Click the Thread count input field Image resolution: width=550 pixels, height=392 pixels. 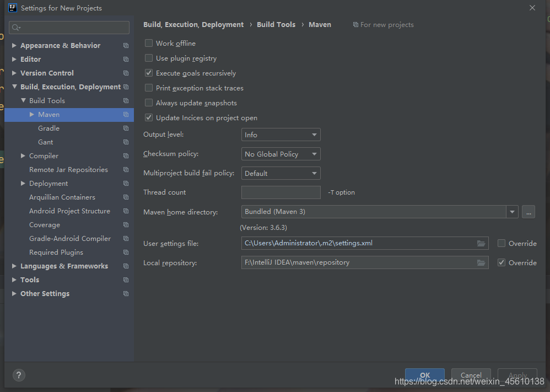coord(281,192)
